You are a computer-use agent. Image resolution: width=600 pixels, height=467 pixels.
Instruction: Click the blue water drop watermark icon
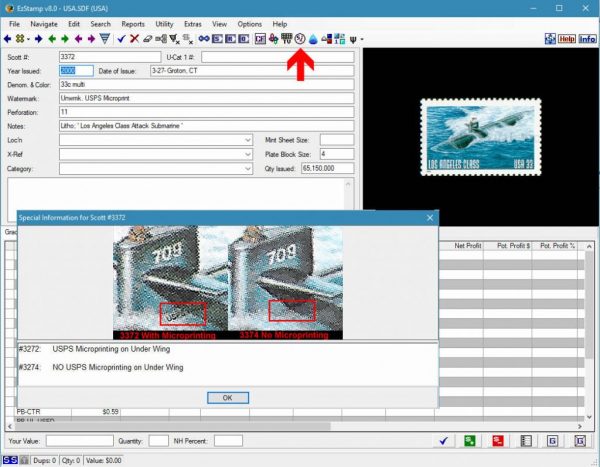coord(313,38)
